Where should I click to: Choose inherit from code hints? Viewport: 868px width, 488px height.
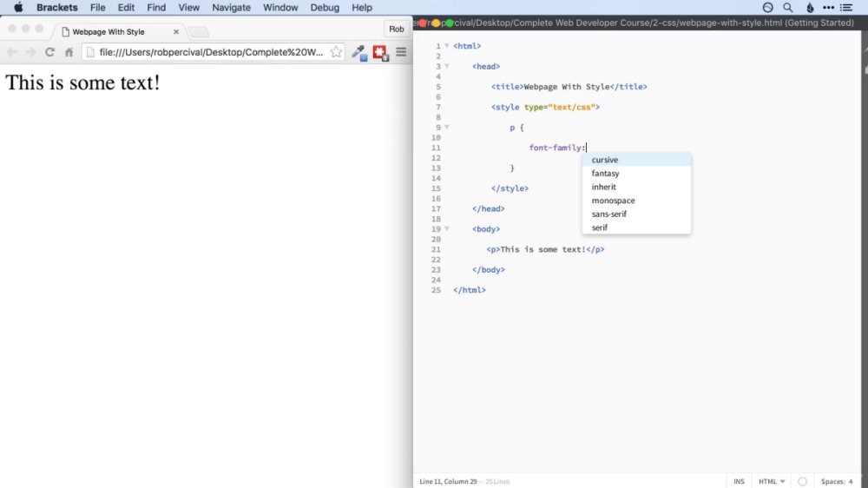(x=636, y=187)
